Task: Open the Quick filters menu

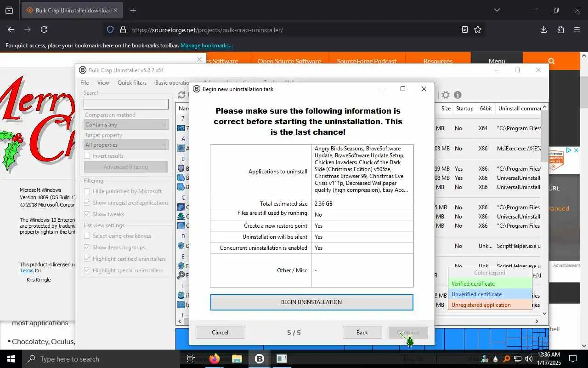Action: click(132, 83)
